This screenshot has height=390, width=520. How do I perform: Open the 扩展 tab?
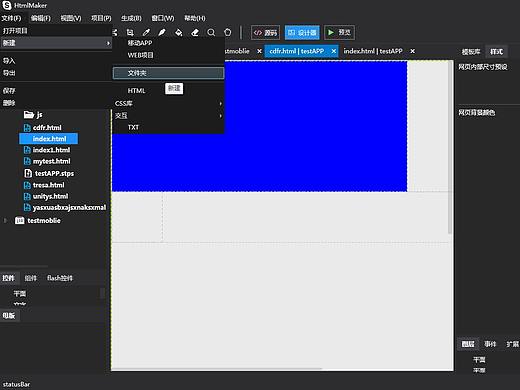(512, 344)
